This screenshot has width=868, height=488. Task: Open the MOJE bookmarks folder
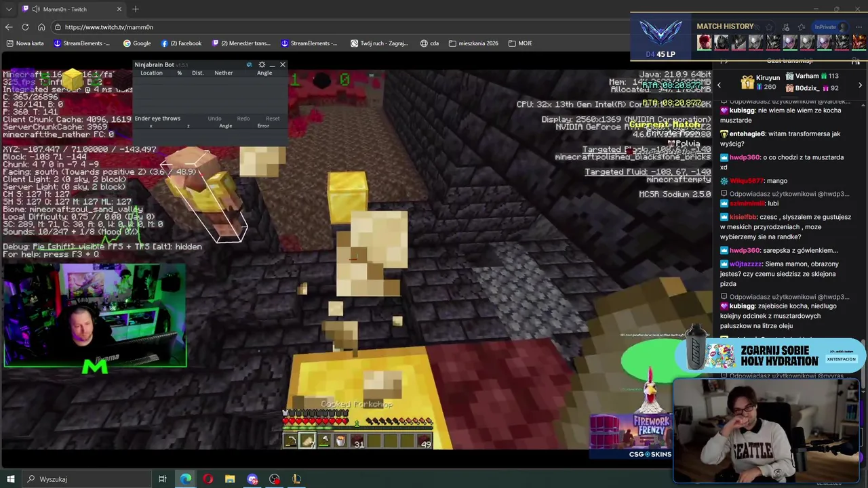pyautogui.click(x=519, y=43)
